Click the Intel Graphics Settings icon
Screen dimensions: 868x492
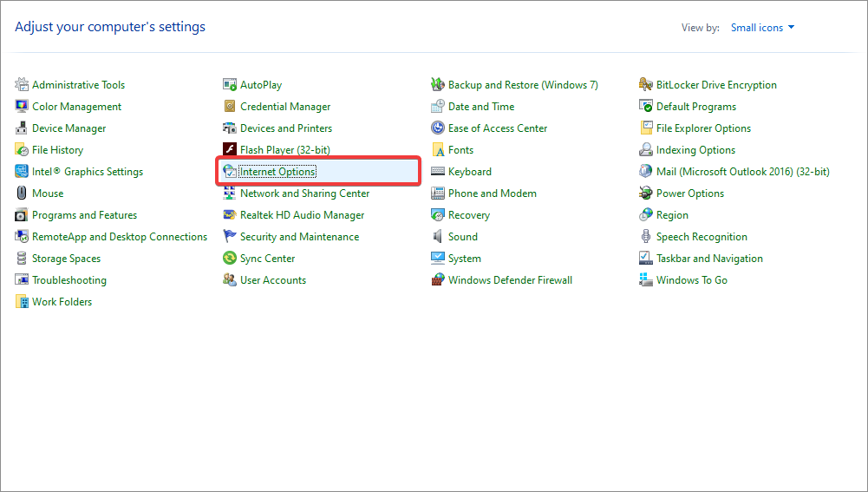pos(22,171)
